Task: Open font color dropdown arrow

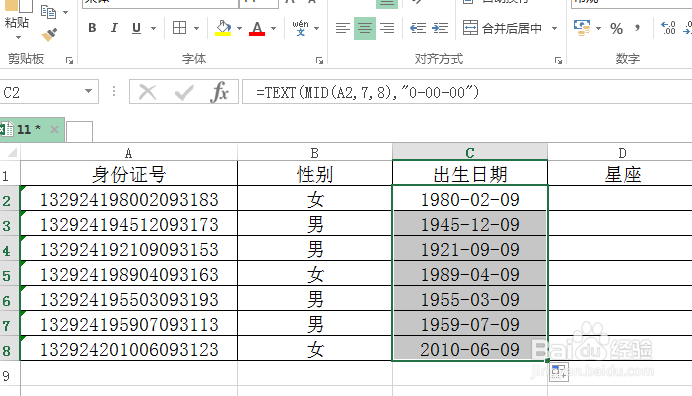Action: (273, 28)
